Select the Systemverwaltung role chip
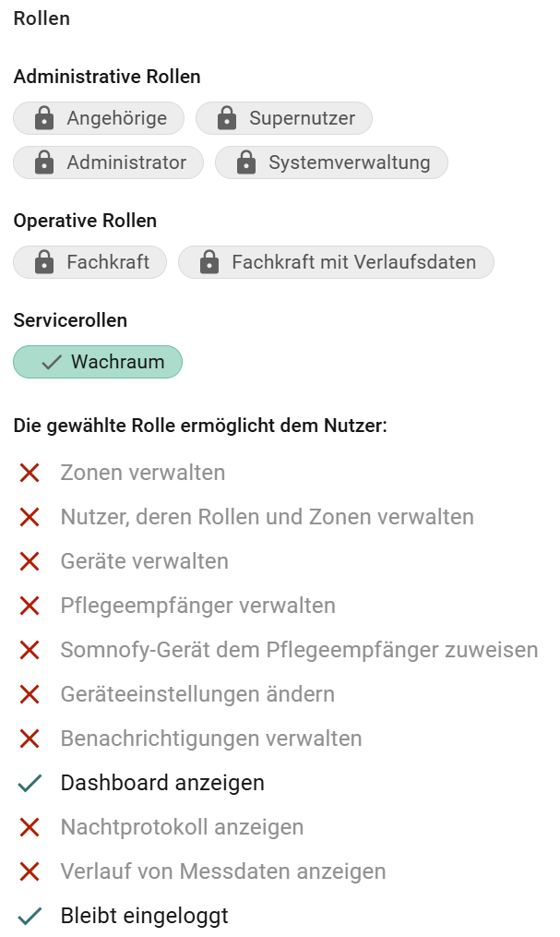 tap(331, 162)
